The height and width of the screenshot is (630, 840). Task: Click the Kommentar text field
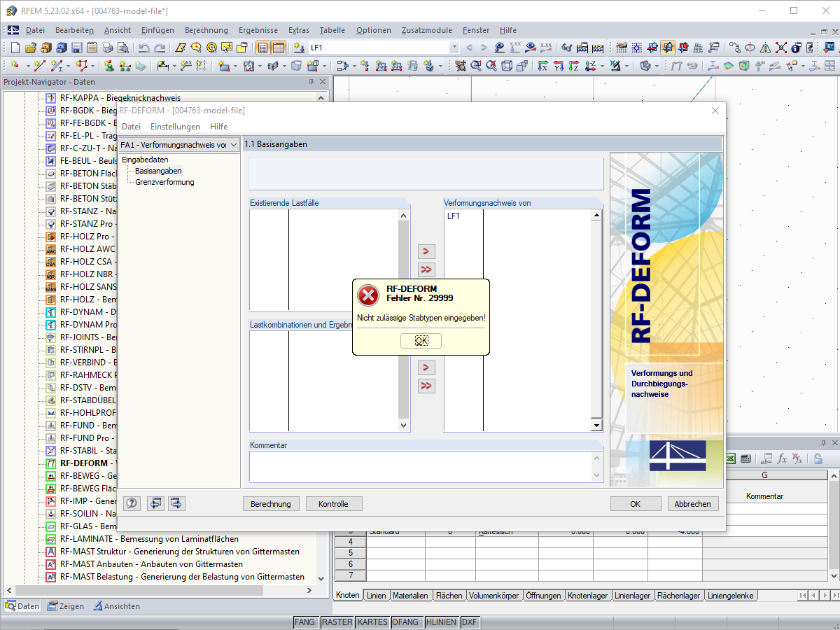tap(426, 466)
